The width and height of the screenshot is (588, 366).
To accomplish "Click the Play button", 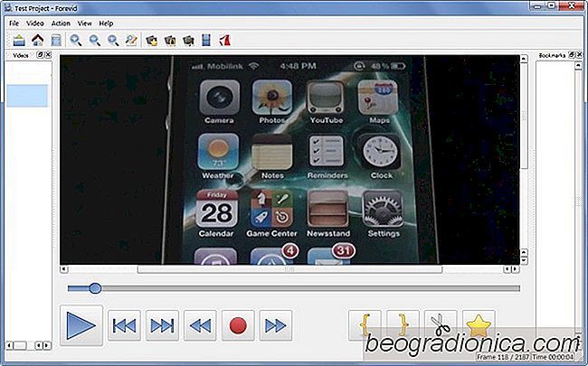I will 81,324.
